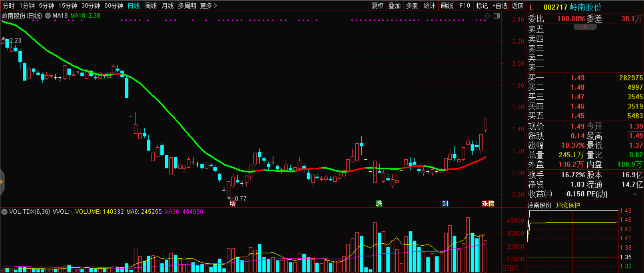
Task: Open MA18 indicator dropdown circle icon
Action: pos(48,16)
